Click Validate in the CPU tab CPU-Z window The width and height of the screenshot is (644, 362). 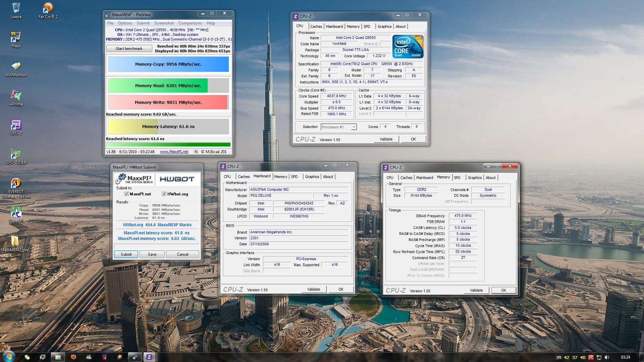coord(386,139)
